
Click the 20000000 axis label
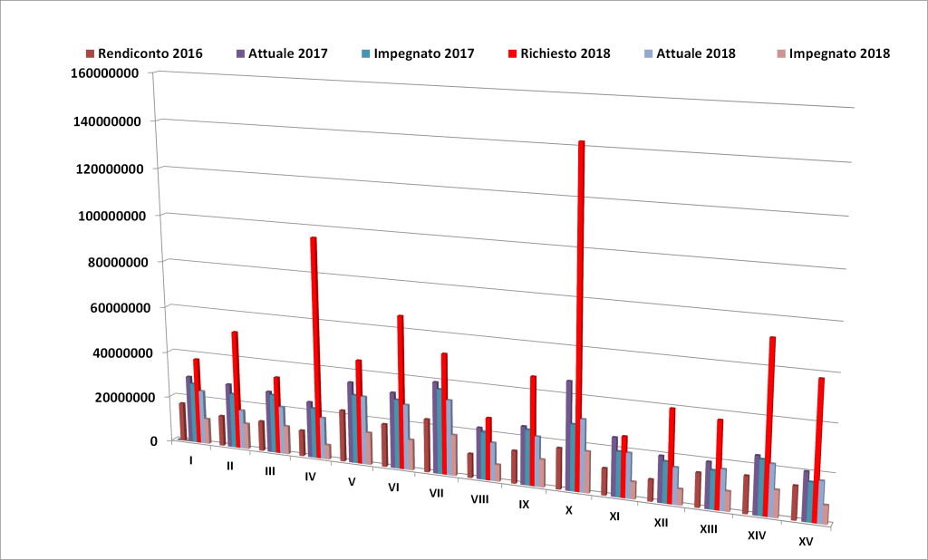(x=125, y=397)
